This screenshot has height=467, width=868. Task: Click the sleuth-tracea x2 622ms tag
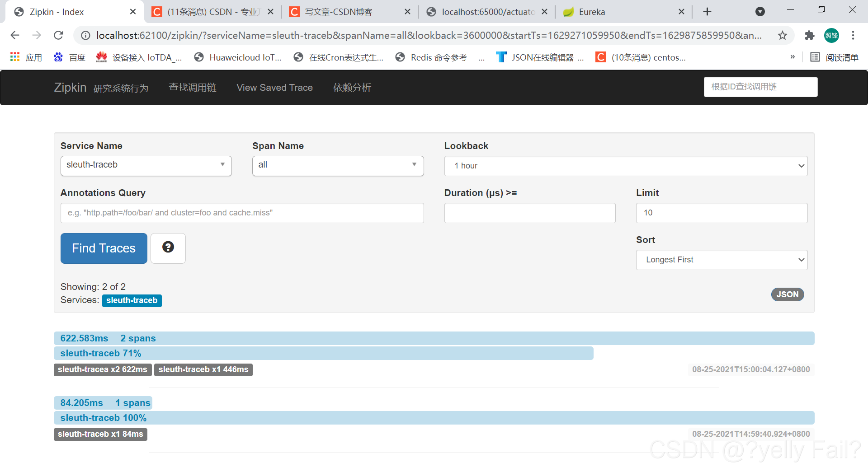(x=103, y=369)
